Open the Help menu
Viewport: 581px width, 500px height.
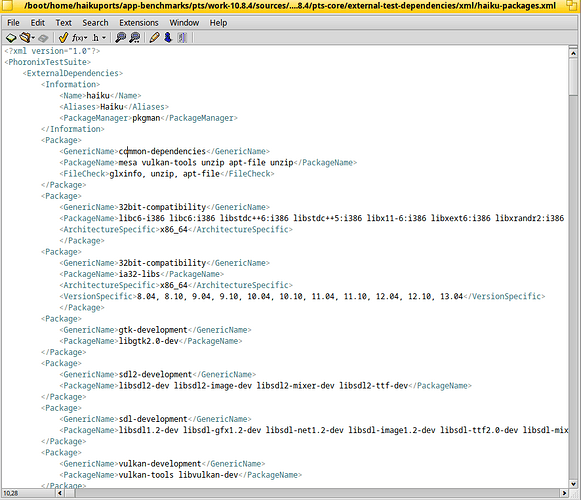pyautogui.click(x=218, y=23)
